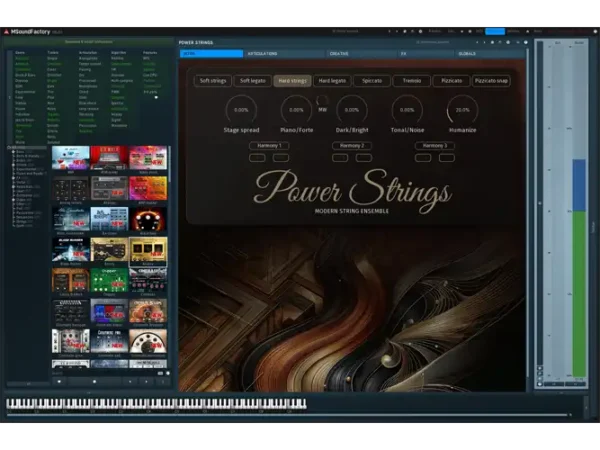Expand the Experimental category tree arrow
Image resolution: width=600 pixels, height=450 pixels.
click(x=13, y=169)
